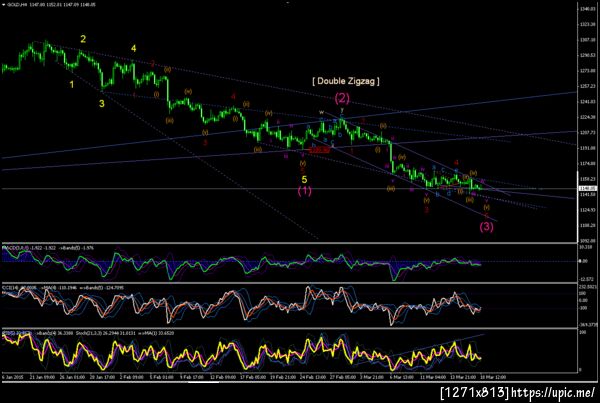Image resolution: width=600 pixels, height=403 pixels.
Task: Click the 3 Mar 21:00 time label
Action: click(372, 377)
